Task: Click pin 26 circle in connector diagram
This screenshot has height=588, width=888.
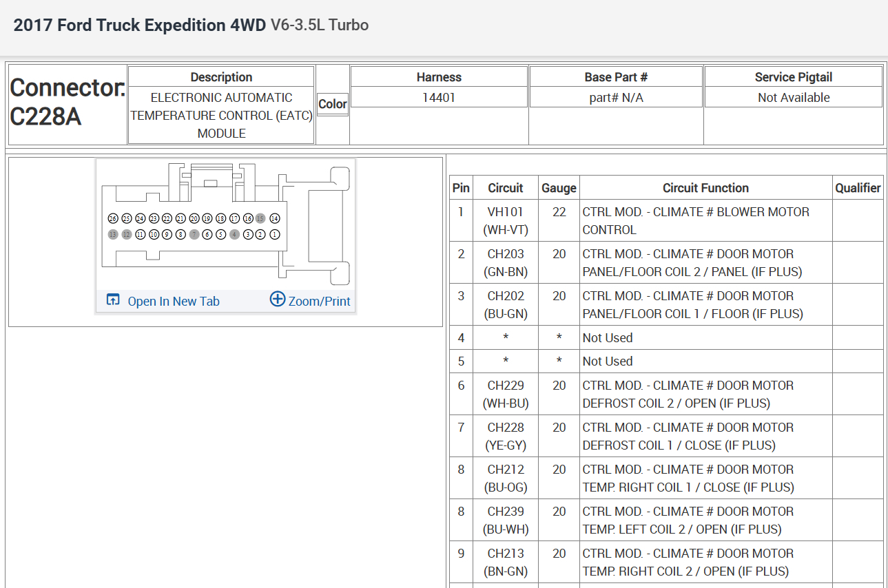Action: coord(113,218)
